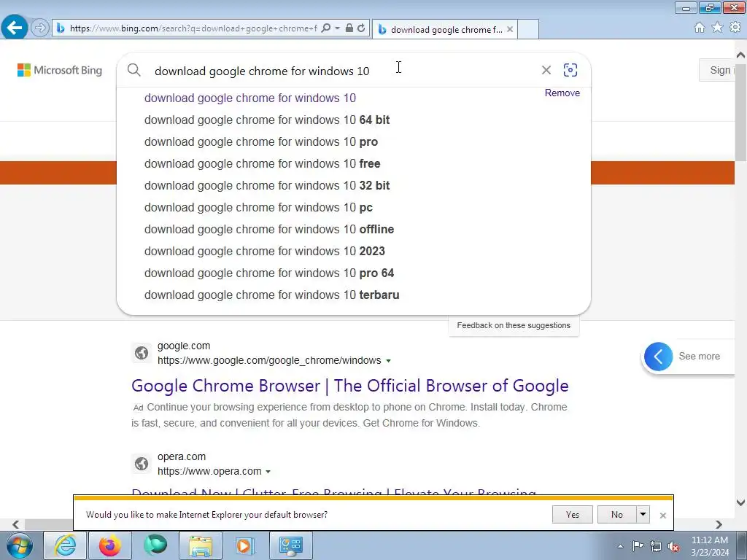Image resolution: width=747 pixels, height=560 pixels.
Task: Click the blue See more chevron button
Action: click(x=659, y=356)
